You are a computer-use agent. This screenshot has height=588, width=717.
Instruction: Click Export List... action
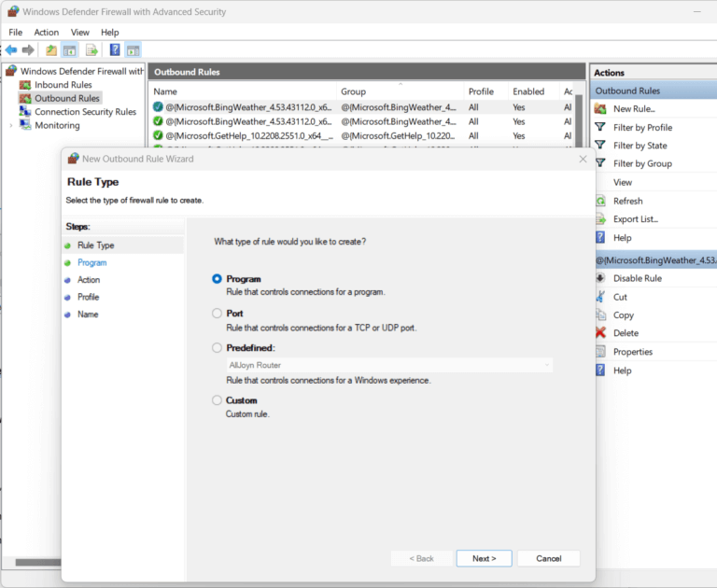(x=635, y=219)
